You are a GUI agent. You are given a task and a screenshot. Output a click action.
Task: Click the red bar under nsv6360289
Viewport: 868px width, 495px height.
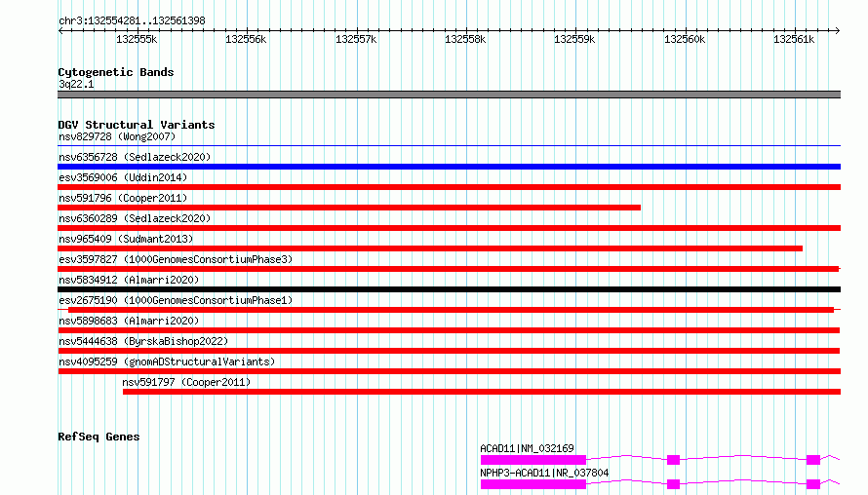point(449,228)
